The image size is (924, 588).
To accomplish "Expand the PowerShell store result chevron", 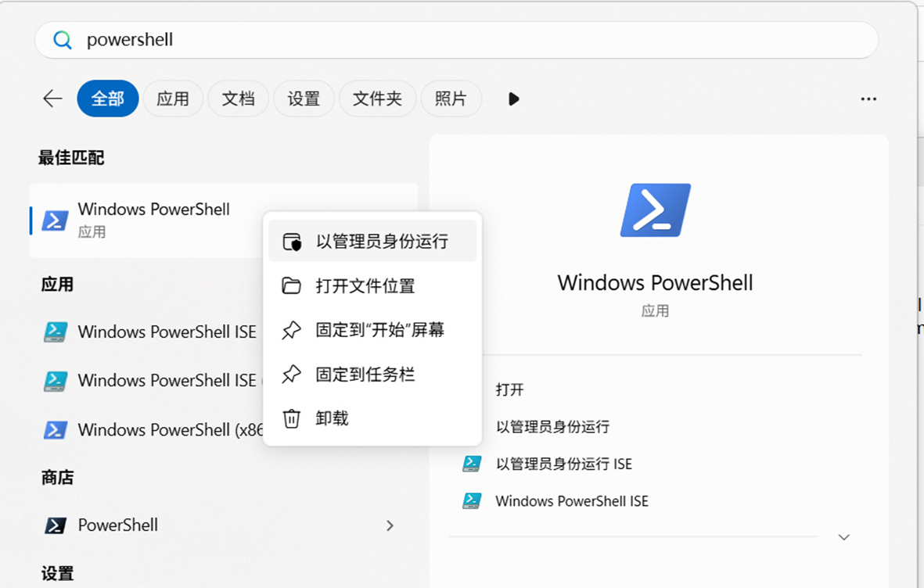I will pos(390,525).
